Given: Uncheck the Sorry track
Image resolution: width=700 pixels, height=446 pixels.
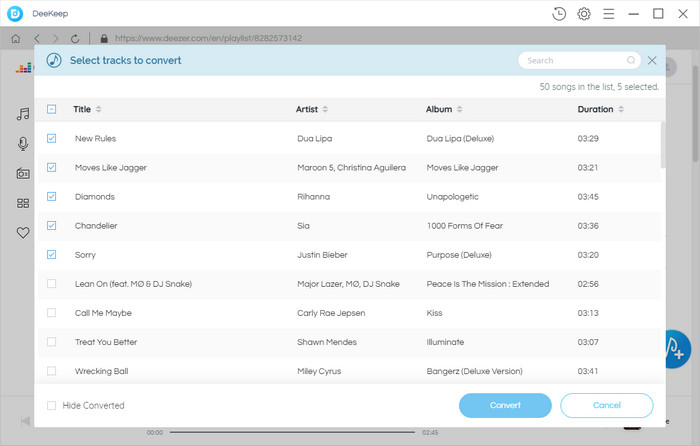Looking at the screenshot, I should point(51,254).
